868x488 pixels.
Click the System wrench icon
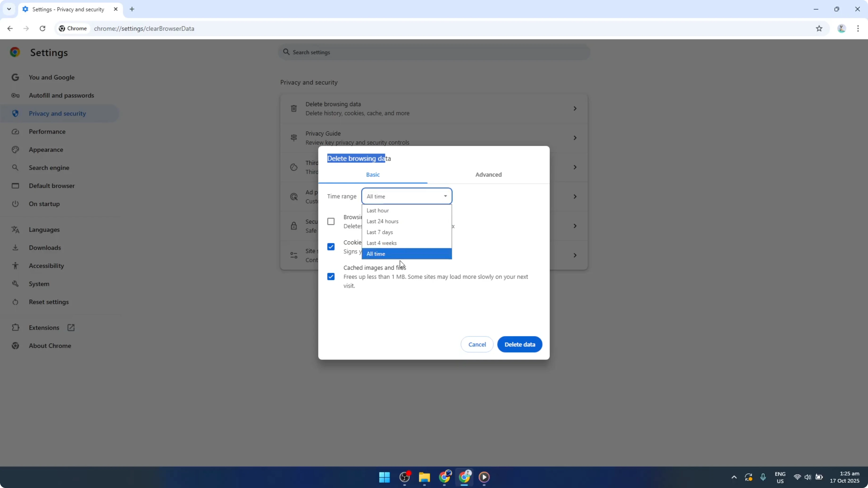(15, 284)
